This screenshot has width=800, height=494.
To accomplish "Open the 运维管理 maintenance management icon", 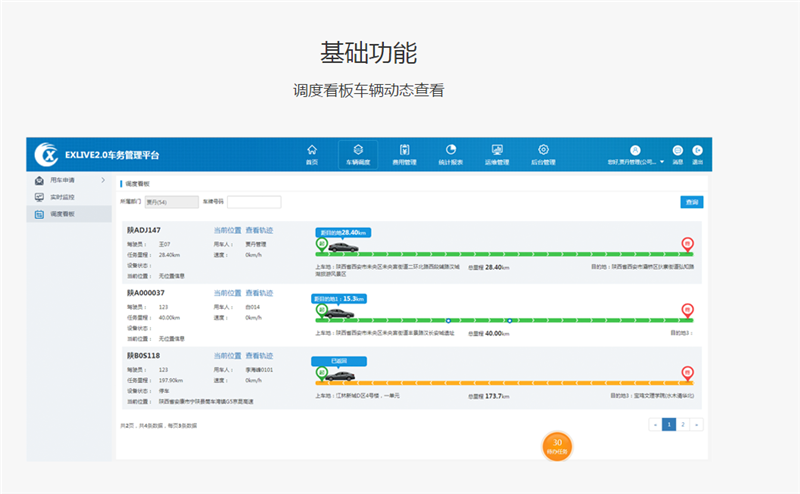I will click(497, 153).
